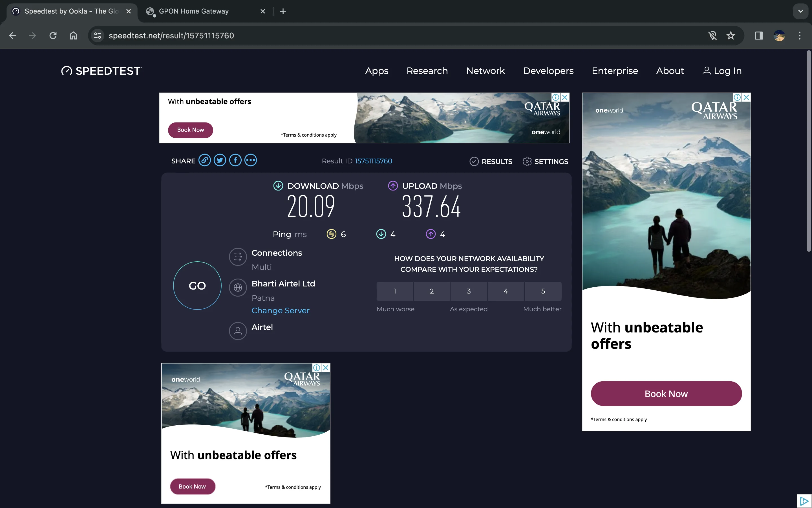Click the Bharti Airtel Ltd server name

click(x=283, y=284)
